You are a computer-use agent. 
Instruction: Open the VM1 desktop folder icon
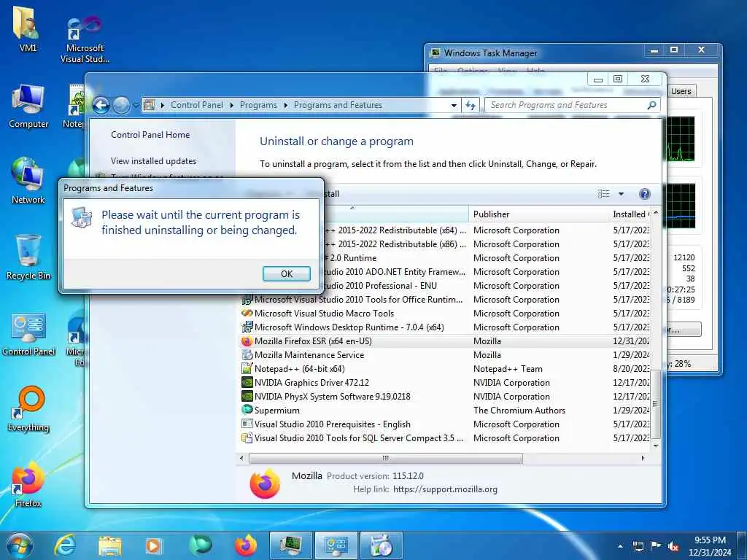click(28, 29)
